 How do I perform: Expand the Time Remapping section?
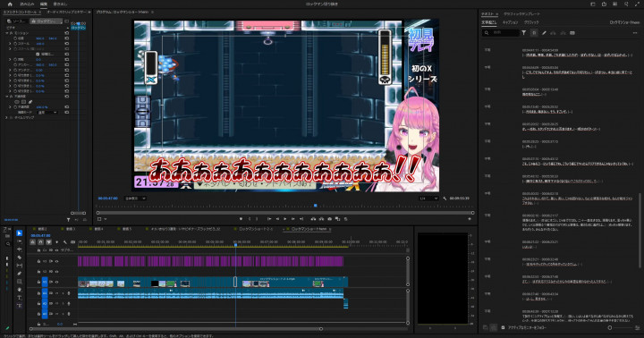[6, 118]
